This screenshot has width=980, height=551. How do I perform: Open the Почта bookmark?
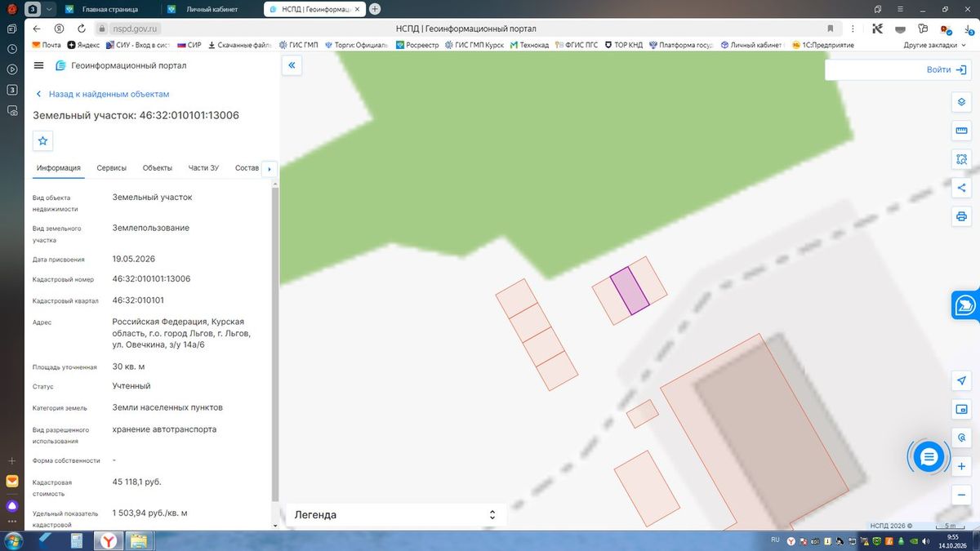coord(46,45)
